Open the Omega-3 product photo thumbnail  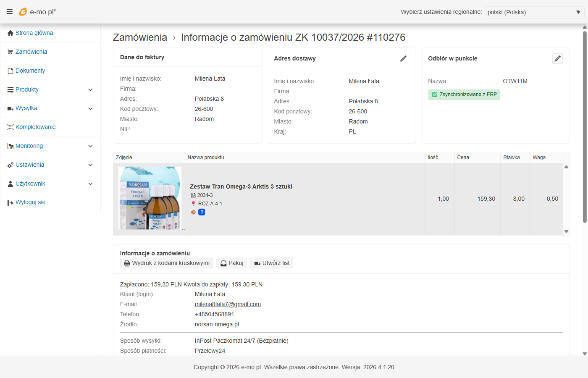[x=150, y=198]
